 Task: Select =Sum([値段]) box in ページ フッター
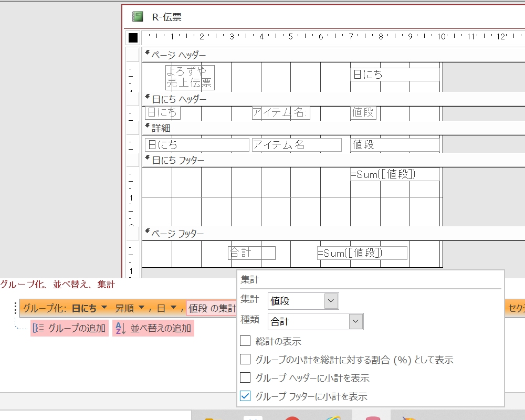pos(362,253)
